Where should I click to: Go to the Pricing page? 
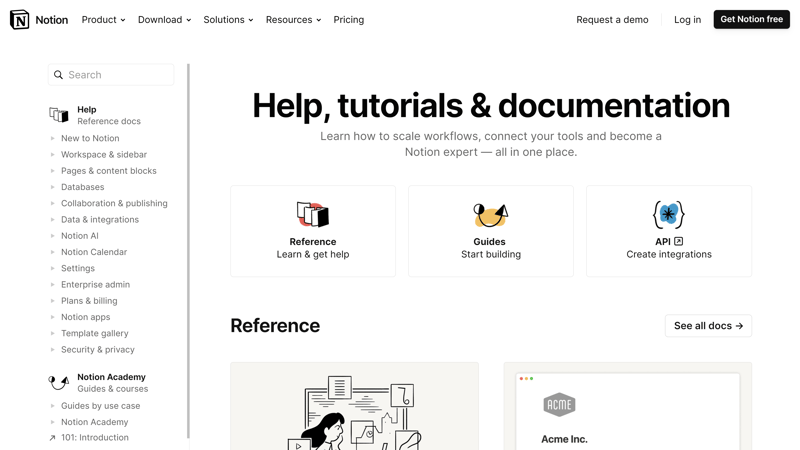pyautogui.click(x=348, y=20)
